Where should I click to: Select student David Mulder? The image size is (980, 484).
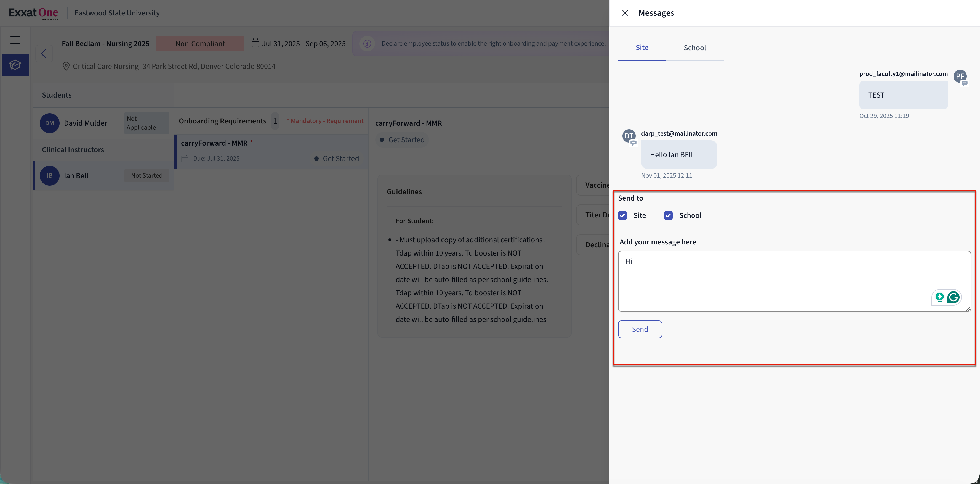pos(86,123)
